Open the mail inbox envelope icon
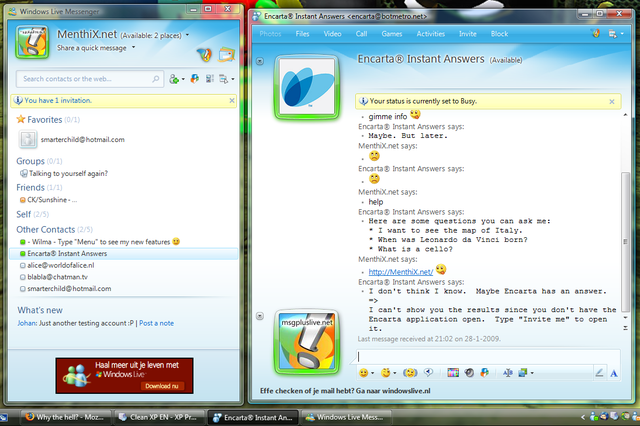 click(227, 54)
